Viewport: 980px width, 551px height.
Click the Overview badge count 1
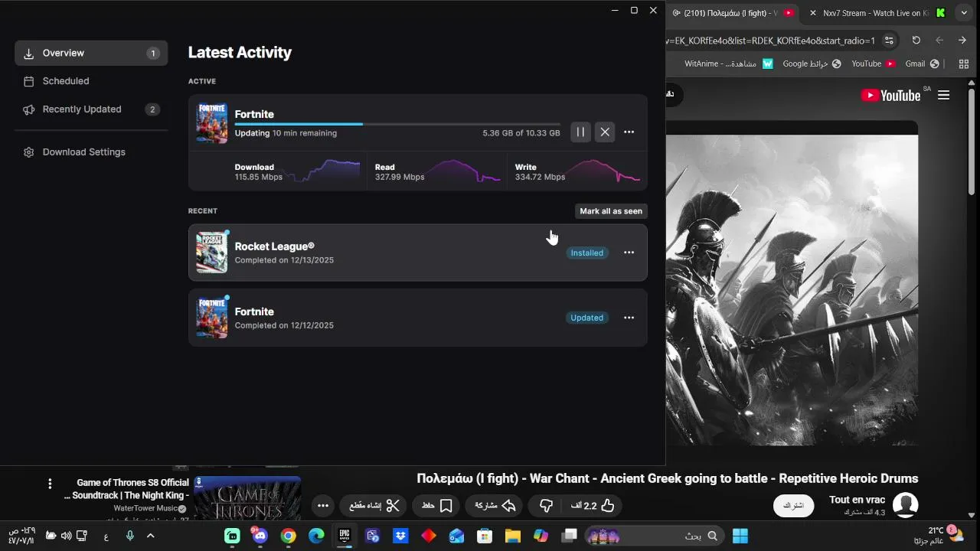152,54
